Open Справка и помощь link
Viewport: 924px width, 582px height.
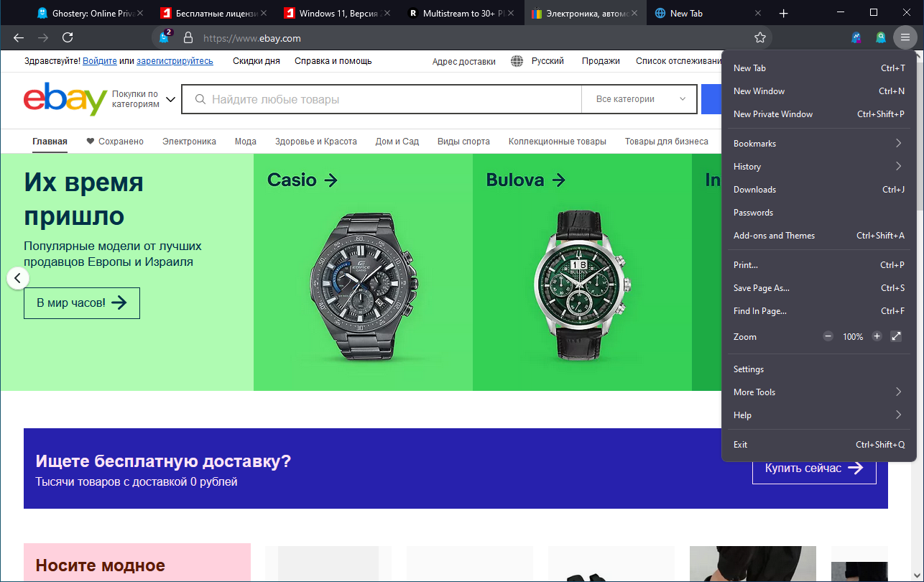tap(333, 61)
